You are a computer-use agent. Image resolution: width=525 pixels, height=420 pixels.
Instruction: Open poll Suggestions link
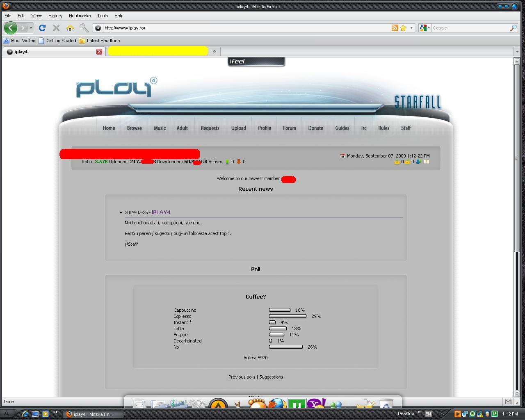pyautogui.click(x=271, y=377)
